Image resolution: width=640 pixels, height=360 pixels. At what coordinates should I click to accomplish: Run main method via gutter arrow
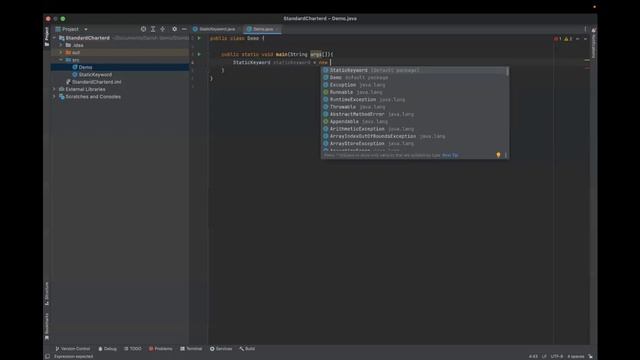tap(199, 54)
